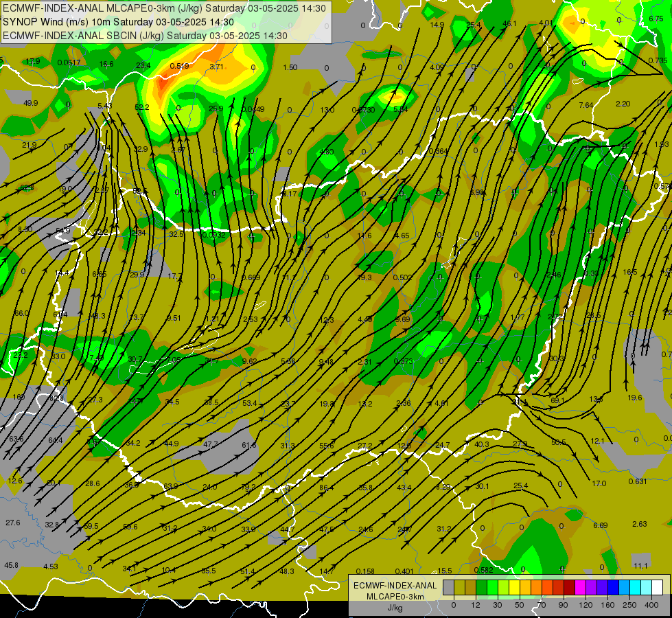Click the map value 7.64
Image resolution: width=672 pixels, height=618 pixels.
click(586, 105)
